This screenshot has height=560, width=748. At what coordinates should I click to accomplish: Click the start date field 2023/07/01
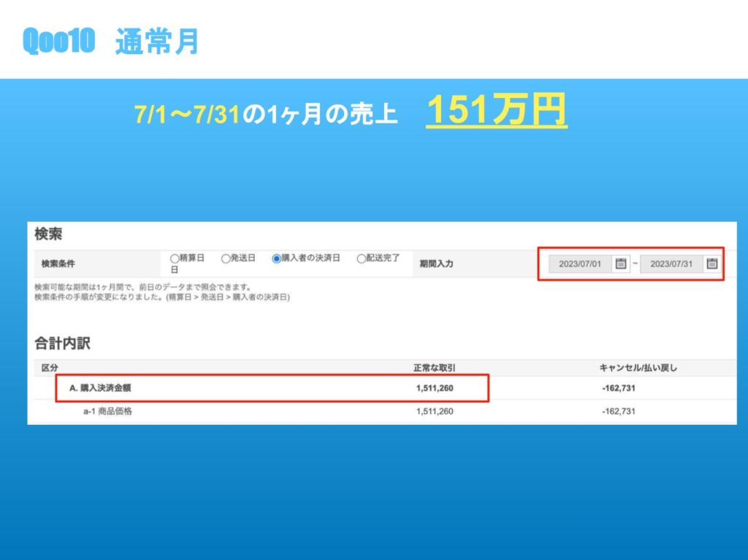tap(580, 264)
